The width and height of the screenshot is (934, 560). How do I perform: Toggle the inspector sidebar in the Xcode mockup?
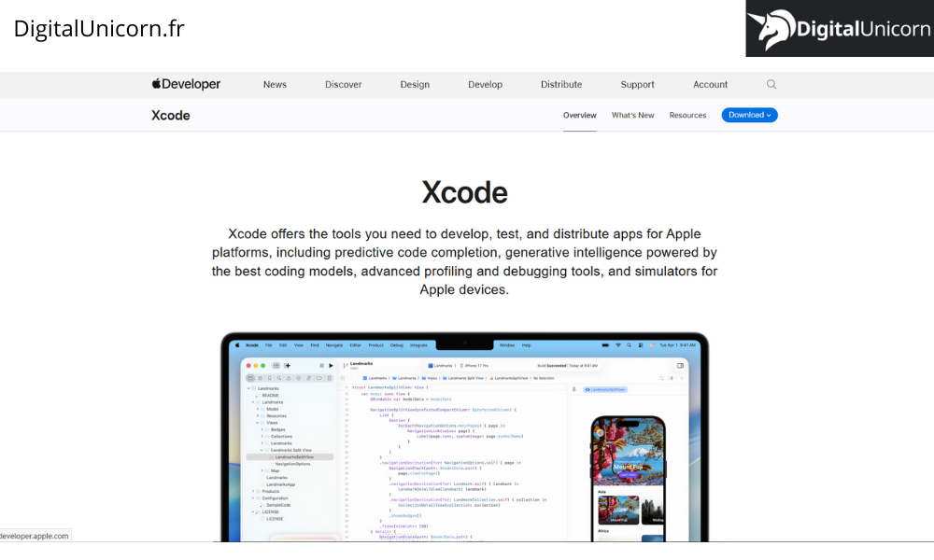tap(680, 366)
